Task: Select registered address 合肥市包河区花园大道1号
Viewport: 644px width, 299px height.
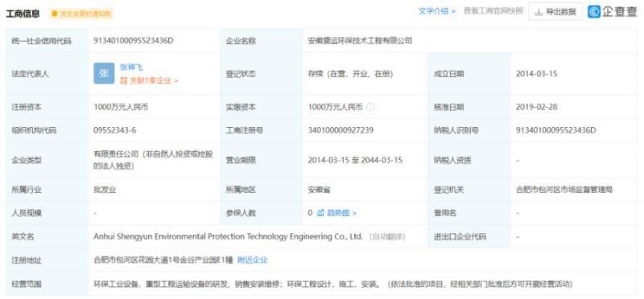Action: point(163,260)
